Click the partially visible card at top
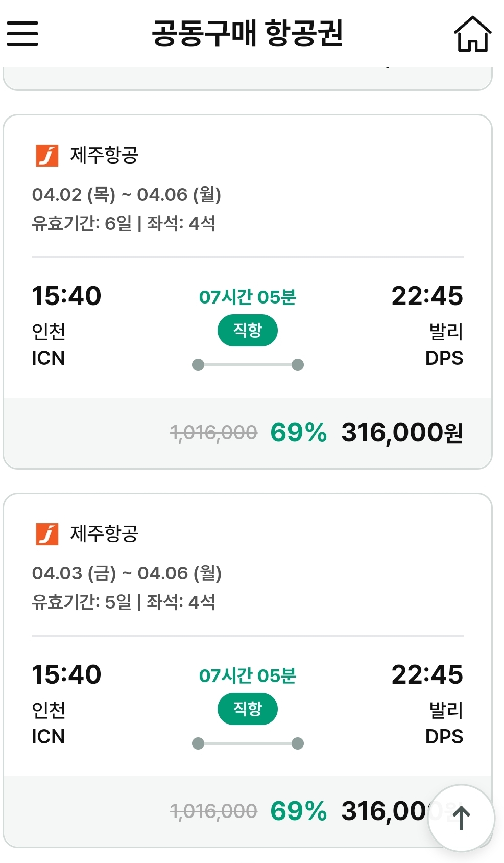The height and width of the screenshot is (863, 504). (x=248, y=79)
